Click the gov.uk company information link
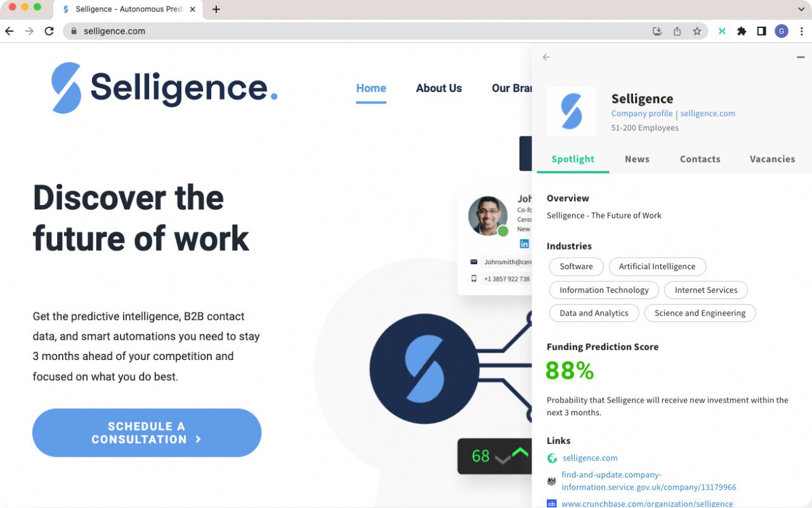812x508 pixels. (x=648, y=481)
